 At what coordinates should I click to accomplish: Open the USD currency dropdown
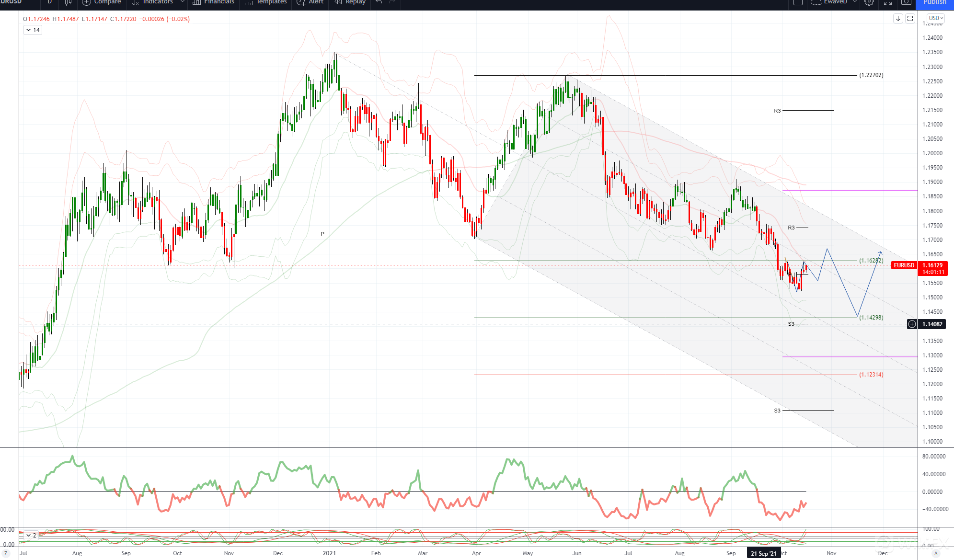936,18
